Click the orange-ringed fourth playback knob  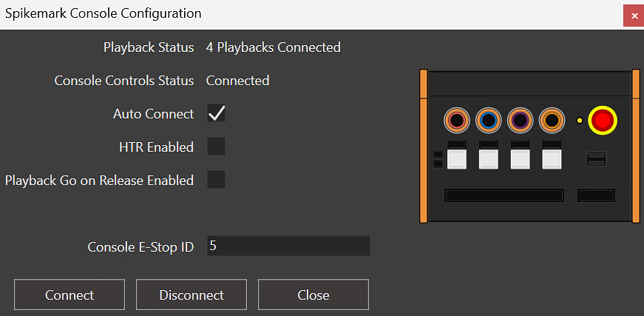[x=552, y=121]
